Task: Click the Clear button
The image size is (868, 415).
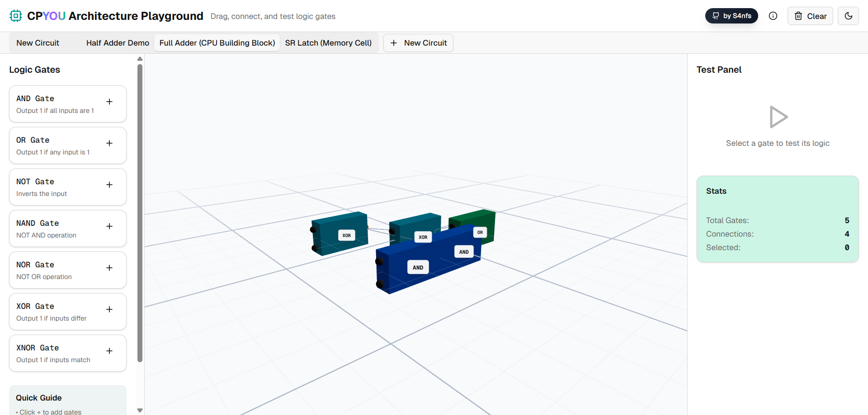Action: 810,16
